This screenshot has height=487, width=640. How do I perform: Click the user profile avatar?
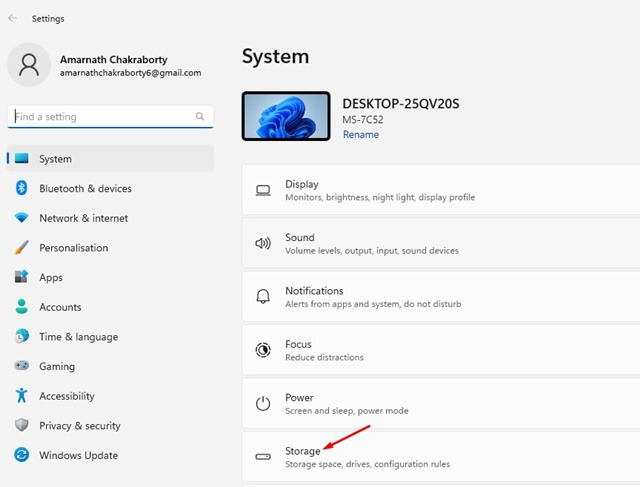[29, 64]
